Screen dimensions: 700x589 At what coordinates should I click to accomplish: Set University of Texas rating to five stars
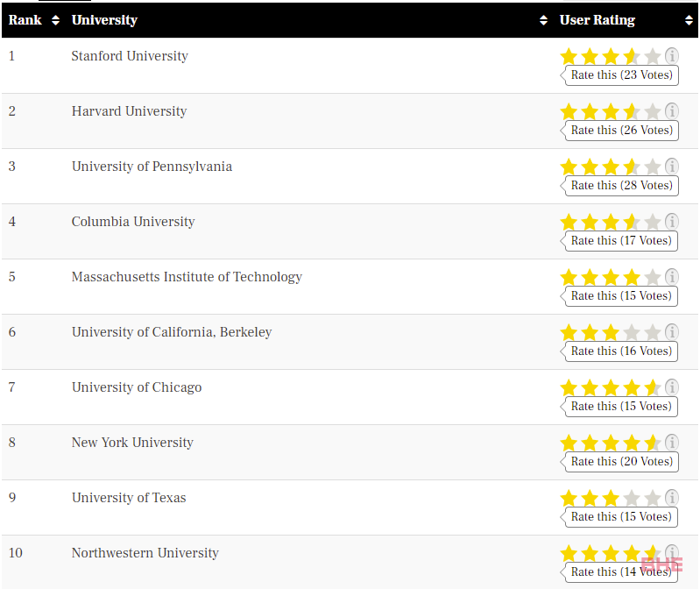pos(653,498)
